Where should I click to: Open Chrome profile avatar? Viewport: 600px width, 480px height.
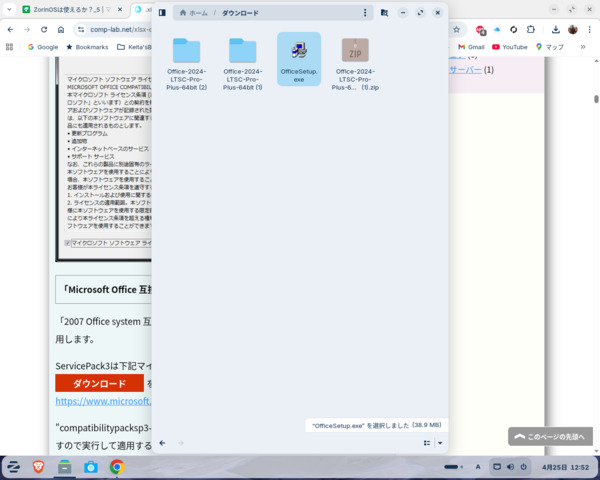pos(573,29)
